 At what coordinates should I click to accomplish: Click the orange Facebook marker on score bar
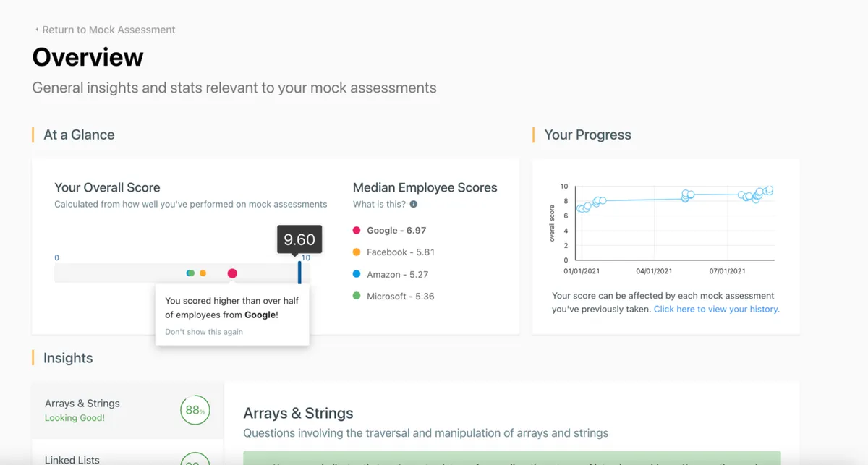[x=203, y=273]
